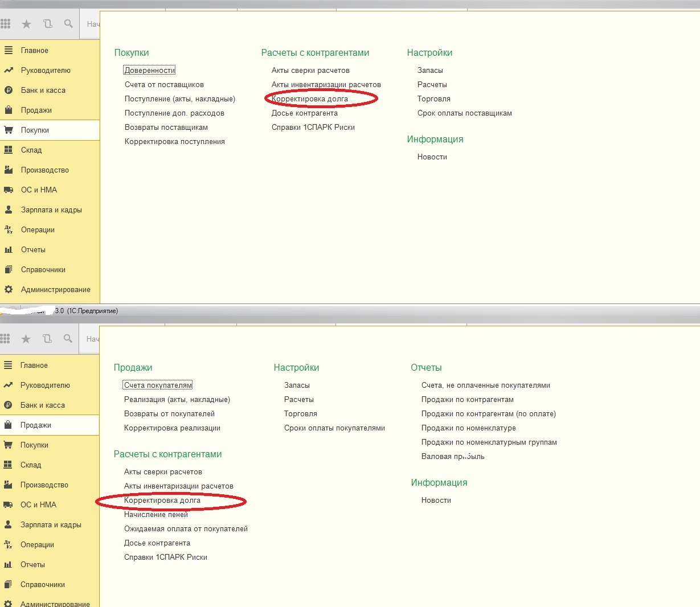Open Корректировка поступления link
This screenshot has width=700, height=607.
coord(174,141)
